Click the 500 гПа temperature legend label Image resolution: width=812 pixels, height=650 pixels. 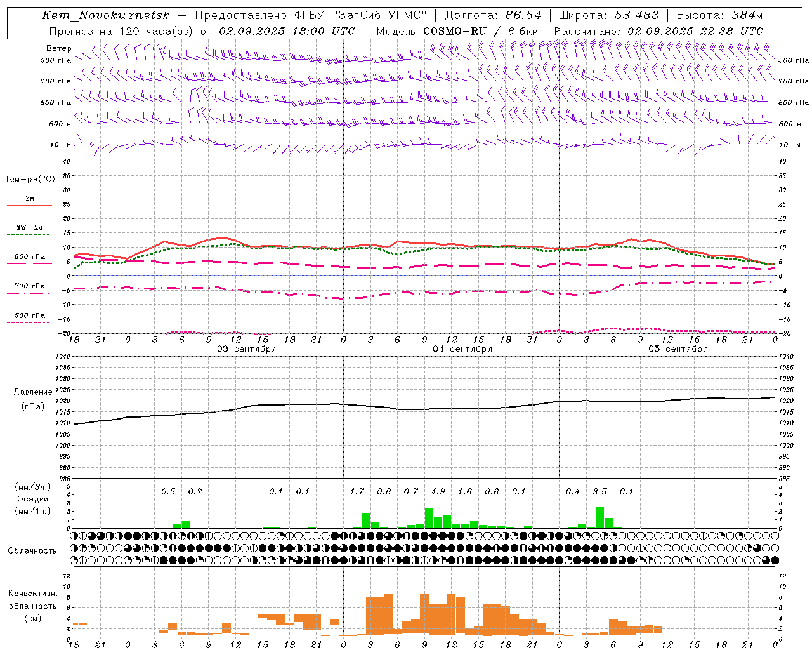point(30,315)
